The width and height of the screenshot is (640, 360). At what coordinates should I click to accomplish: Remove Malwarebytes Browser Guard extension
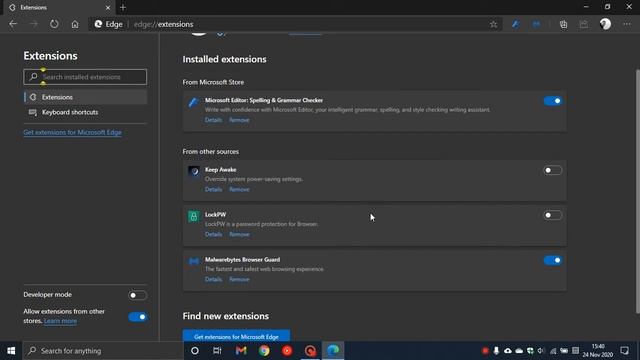tap(239, 279)
